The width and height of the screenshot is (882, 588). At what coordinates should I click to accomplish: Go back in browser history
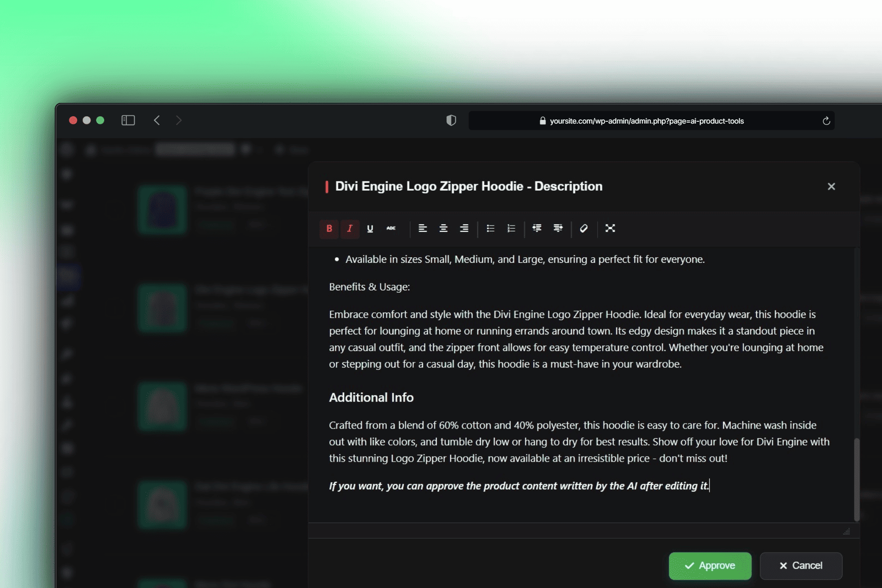[x=157, y=120]
